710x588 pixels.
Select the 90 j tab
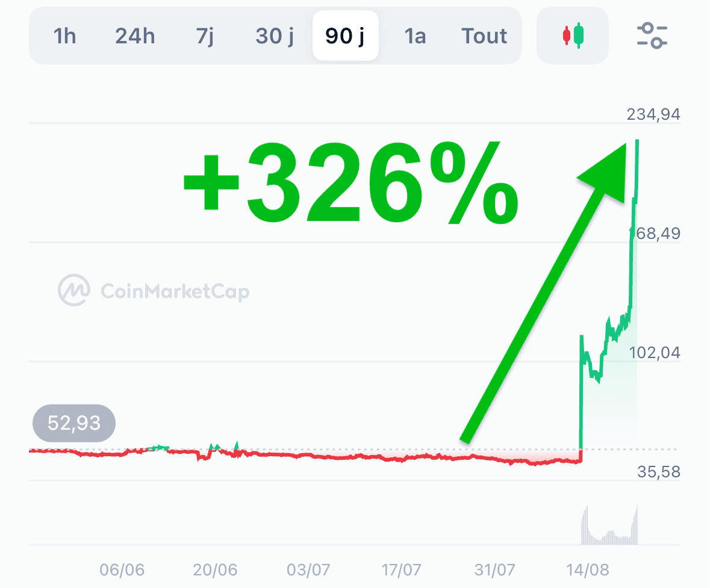(x=346, y=36)
